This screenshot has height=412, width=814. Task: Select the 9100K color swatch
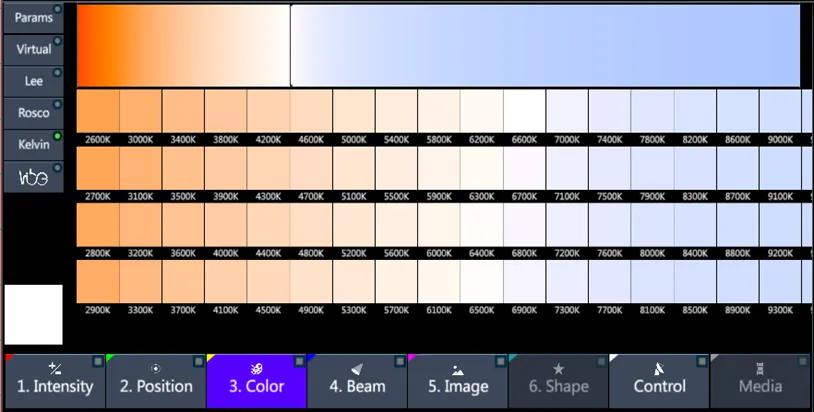point(780,168)
